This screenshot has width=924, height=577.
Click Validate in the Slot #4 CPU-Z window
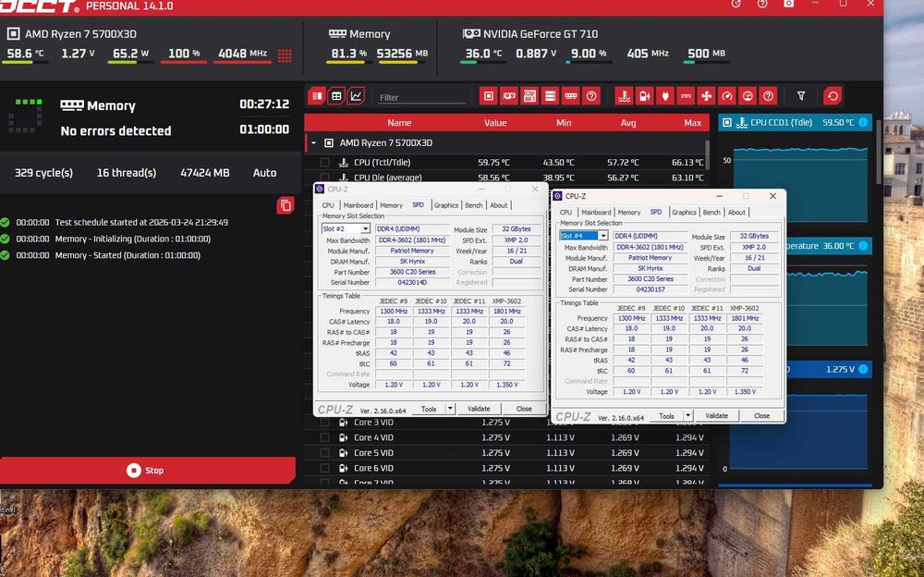[x=717, y=416]
